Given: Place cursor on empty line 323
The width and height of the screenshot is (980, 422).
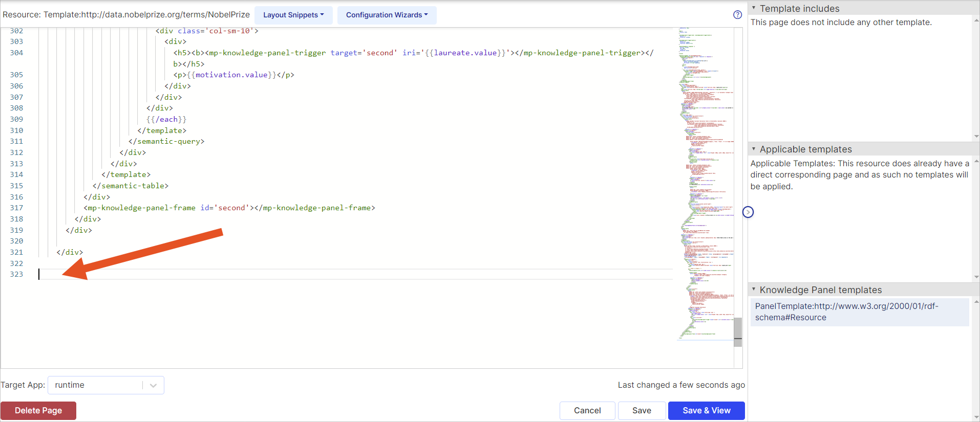Looking at the screenshot, I should (355, 274).
